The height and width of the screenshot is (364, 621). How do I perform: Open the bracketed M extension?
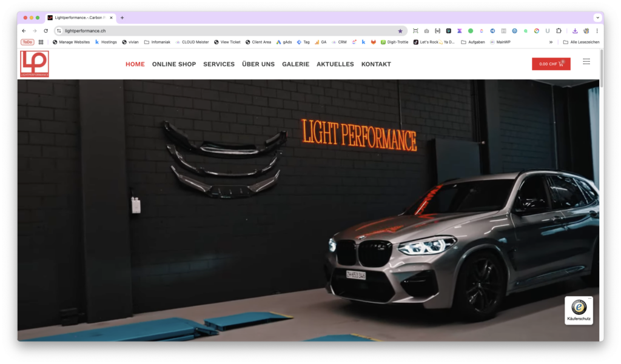tap(438, 31)
